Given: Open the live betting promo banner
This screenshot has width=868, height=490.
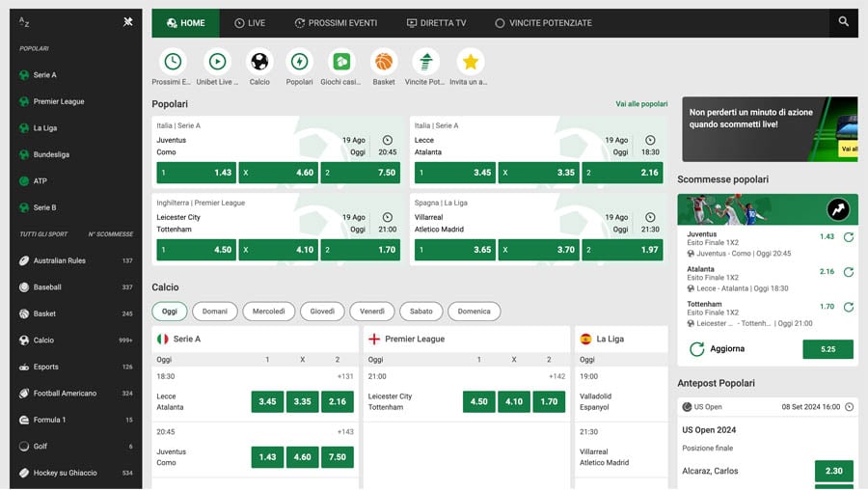Looking at the screenshot, I should pyautogui.click(x=770, y=129).
